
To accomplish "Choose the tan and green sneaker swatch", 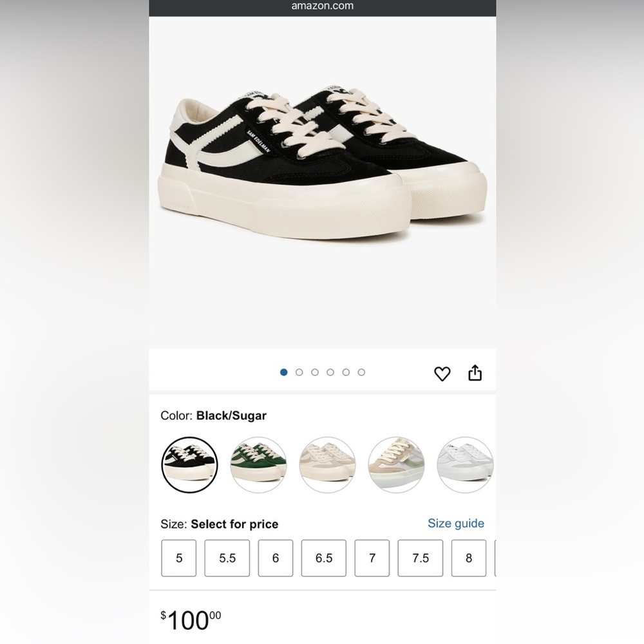I will [x=396, y=464].
